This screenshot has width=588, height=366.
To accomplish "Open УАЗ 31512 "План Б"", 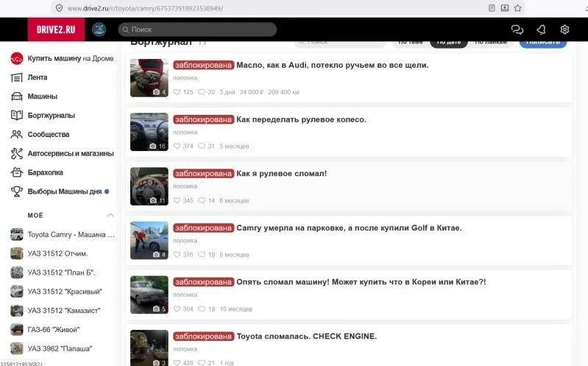I will click(62, 272).
